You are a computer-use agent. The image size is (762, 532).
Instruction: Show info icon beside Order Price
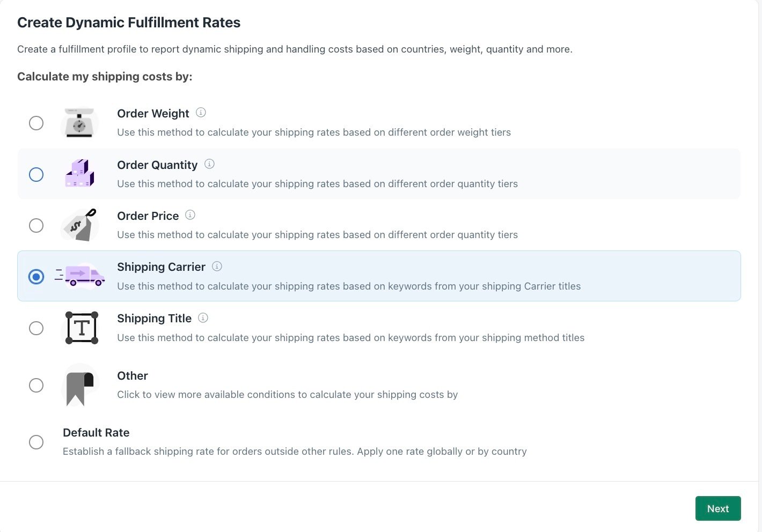click(x=190, y=215)
